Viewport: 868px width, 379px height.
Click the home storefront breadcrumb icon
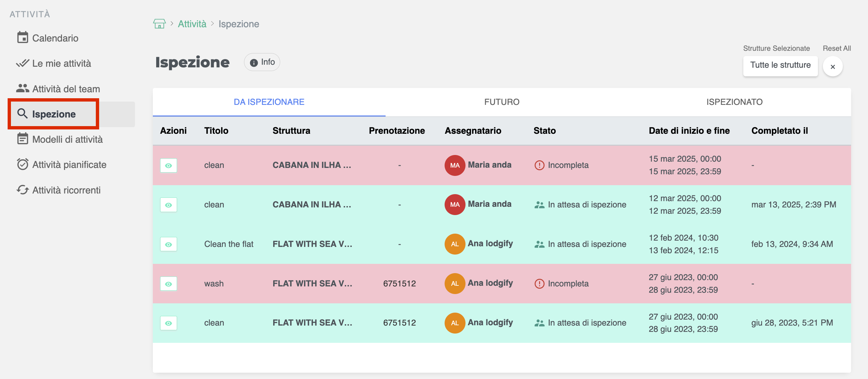point(159,24)
